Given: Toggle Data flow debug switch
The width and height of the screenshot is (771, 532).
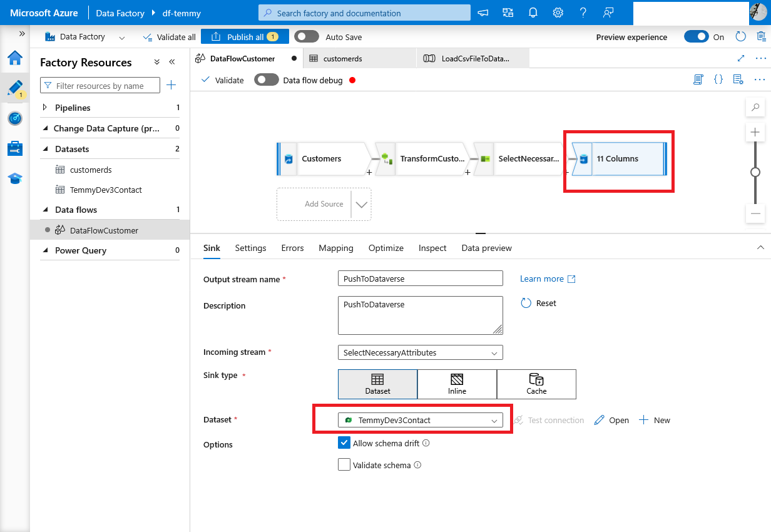Looking at the screenshot, I should tap(267, 80).
